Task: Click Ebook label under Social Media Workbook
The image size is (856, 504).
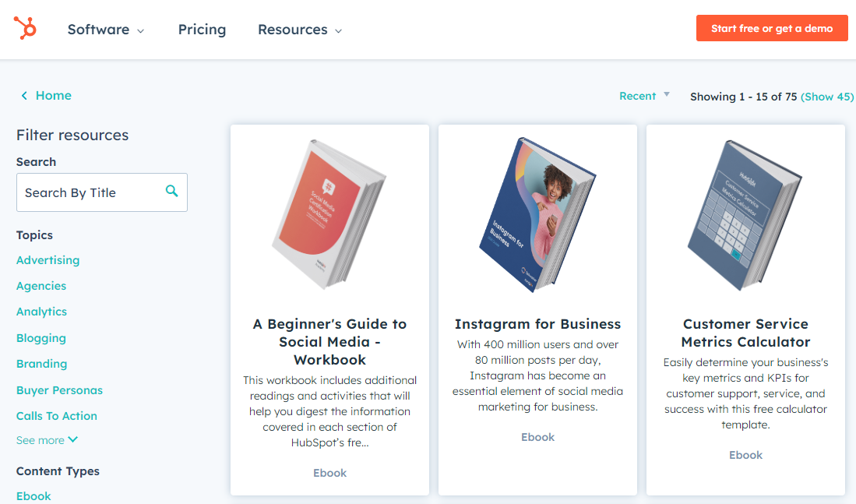Action: pyautogui.click(x=329, y=473)
